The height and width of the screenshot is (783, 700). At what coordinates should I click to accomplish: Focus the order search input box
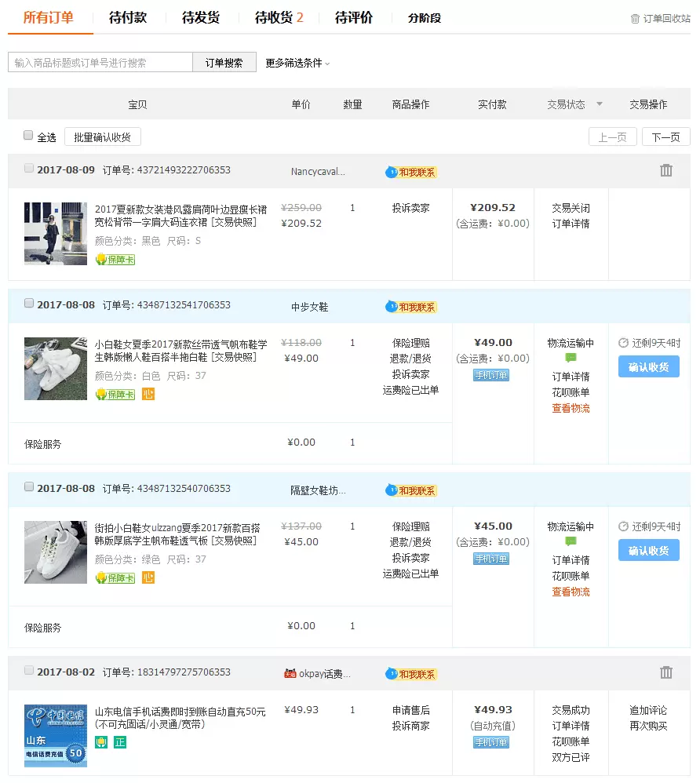(100, 63)
